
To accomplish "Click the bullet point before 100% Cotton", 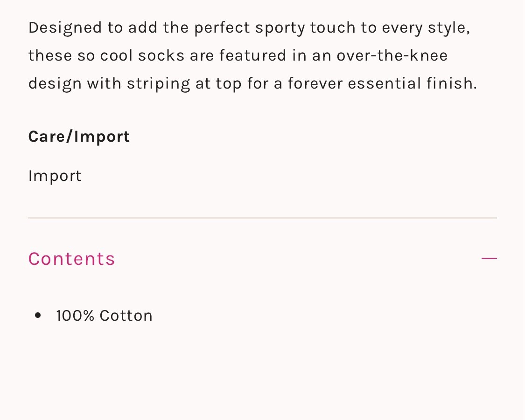I will point(38,316).
